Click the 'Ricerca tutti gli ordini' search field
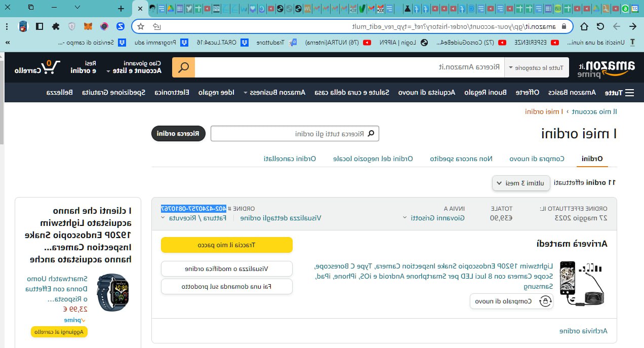The height and width of the screenshot is (348, 644). (295, 134)
